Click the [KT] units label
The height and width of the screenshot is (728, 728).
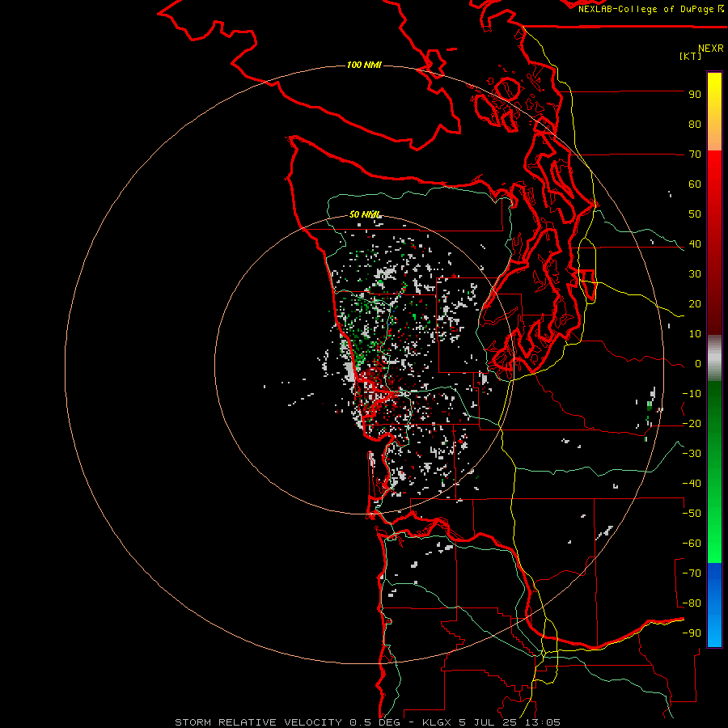coord(690,56)
